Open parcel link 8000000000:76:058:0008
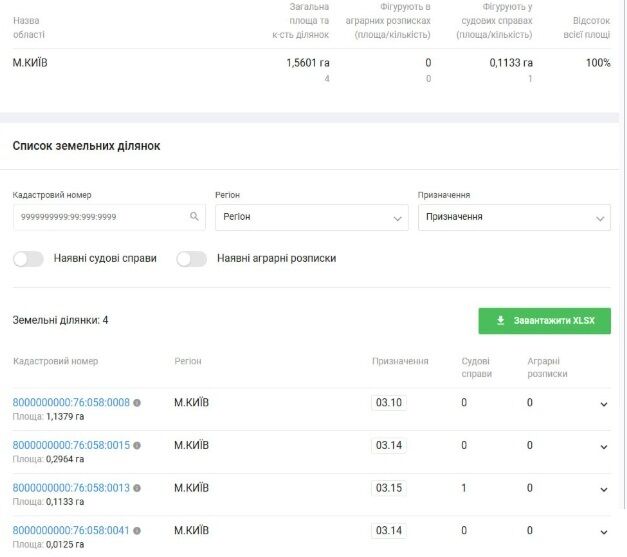 point(71,403)
